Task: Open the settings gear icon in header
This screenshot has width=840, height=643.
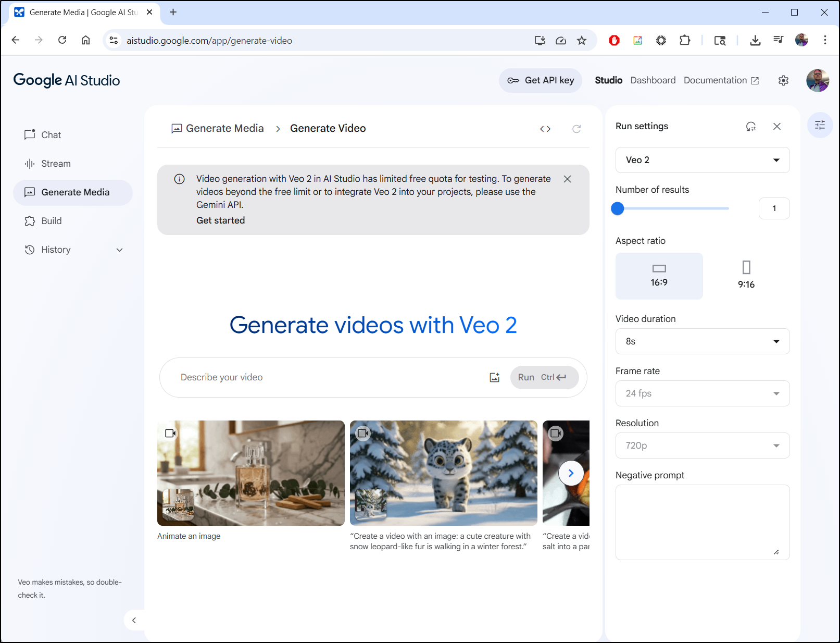Action: pos(784,80)
